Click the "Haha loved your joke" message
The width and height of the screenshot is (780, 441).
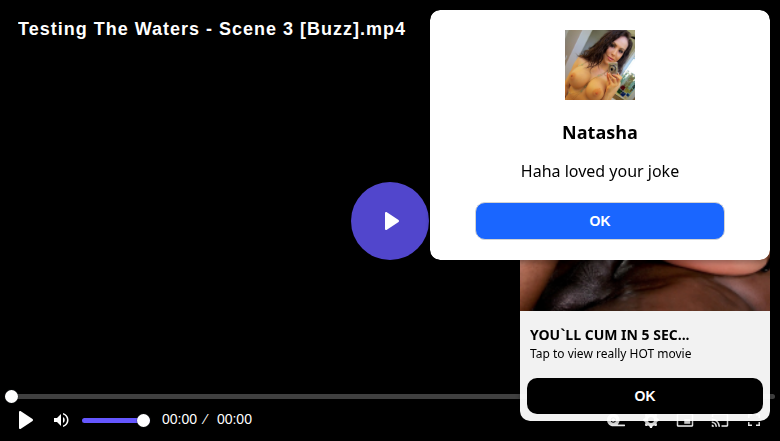599,171
